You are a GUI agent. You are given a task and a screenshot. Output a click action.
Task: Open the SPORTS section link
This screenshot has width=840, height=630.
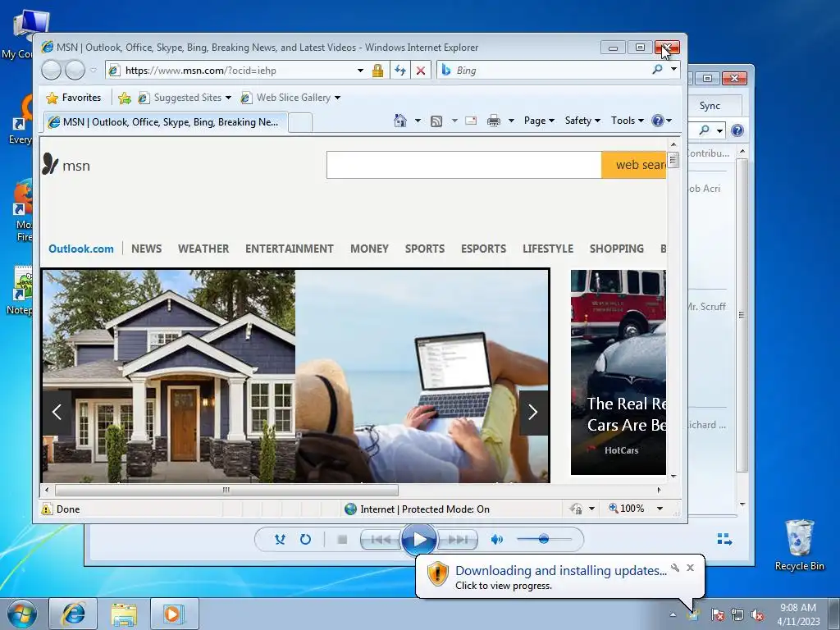tap(425, 249)
